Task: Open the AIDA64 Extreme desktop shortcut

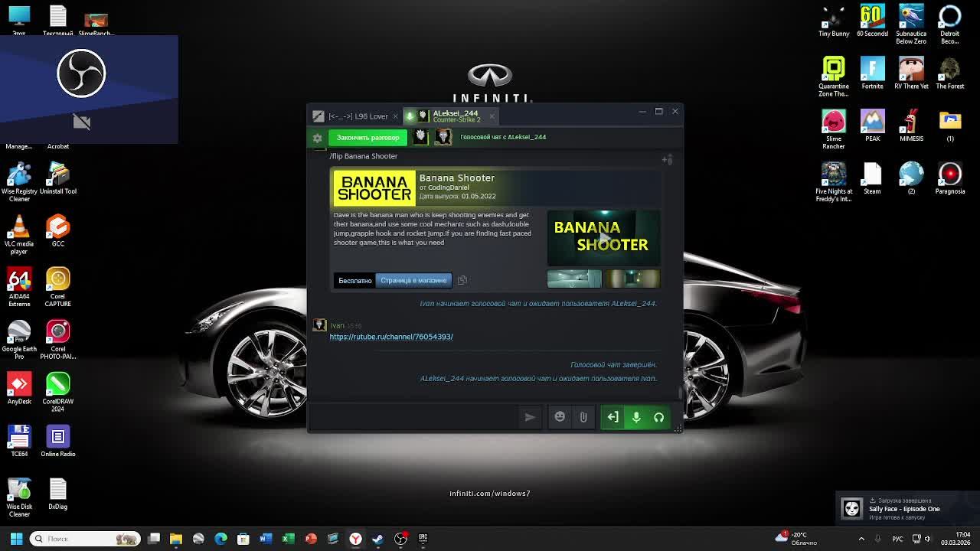Action: tap(19, 287)
